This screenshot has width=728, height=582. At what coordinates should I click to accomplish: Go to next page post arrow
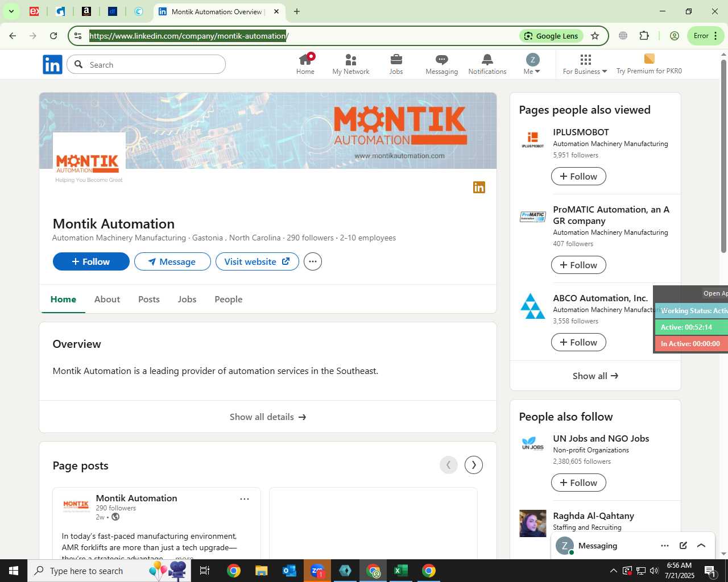coord(474,465)
